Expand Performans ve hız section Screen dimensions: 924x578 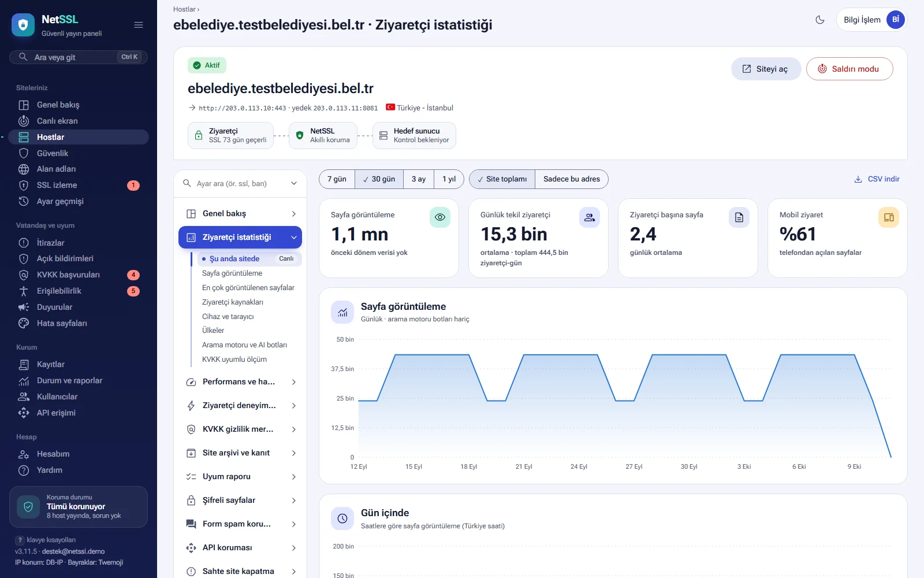240,382
